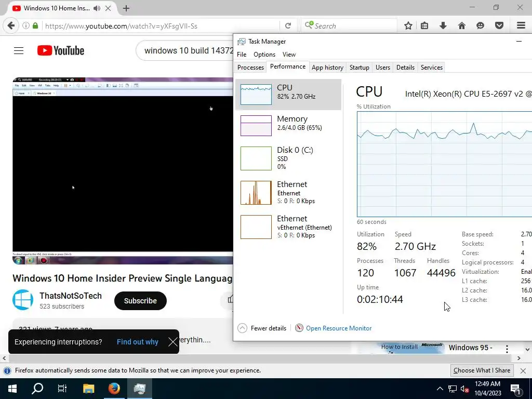This screenshot has height=399, width=532.
Task: Collapse Task Manager with Fewer details
Action: tap(262, 328)
